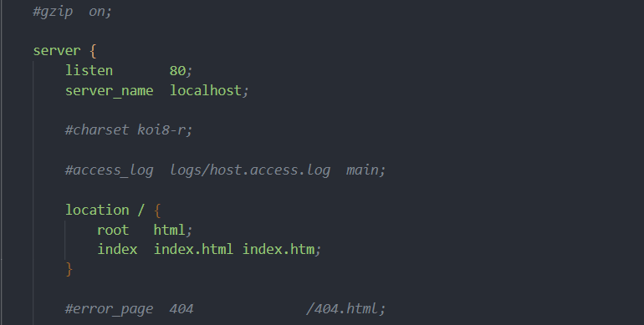Click the opening brace after 'server'
Screen dimensions: 644x325
93,51
